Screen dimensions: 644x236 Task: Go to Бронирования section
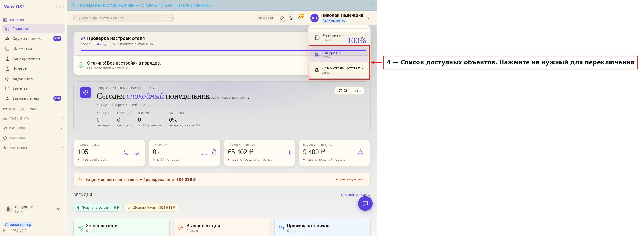pos(33,58)
